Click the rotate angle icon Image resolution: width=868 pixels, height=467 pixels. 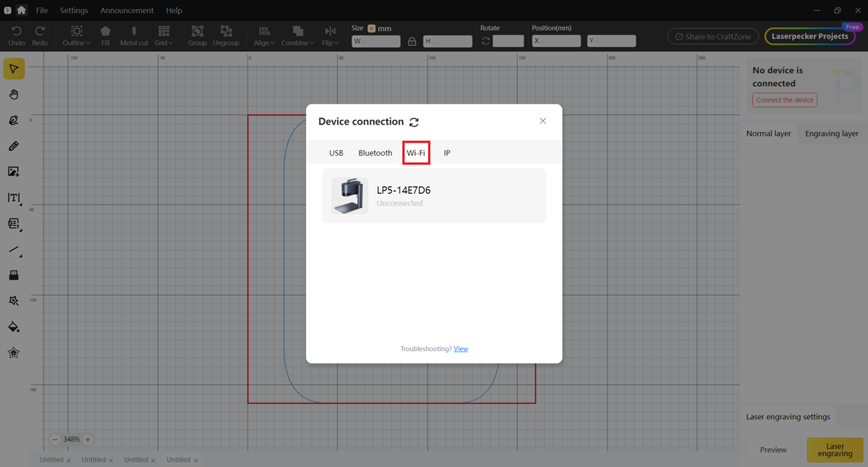coord(485,41)
